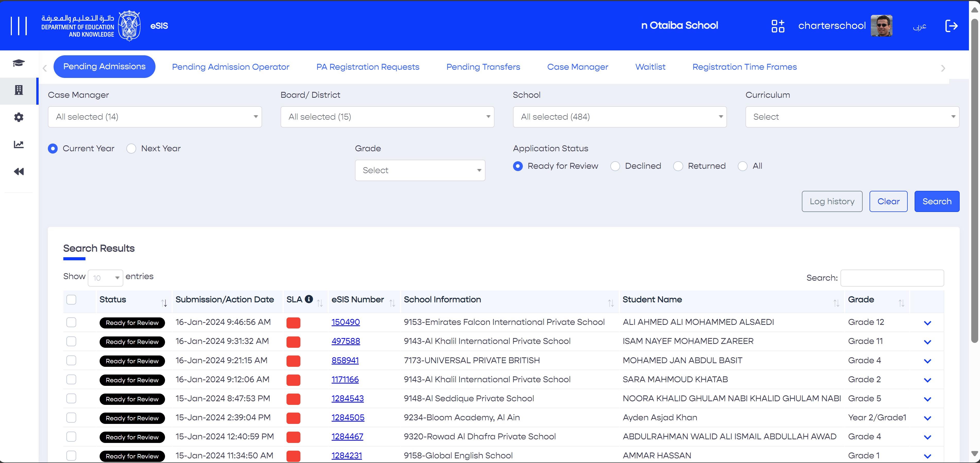Check the row for Ayden Asjad Khan
This screenshot has height=463, width=980.
(71, 417)
